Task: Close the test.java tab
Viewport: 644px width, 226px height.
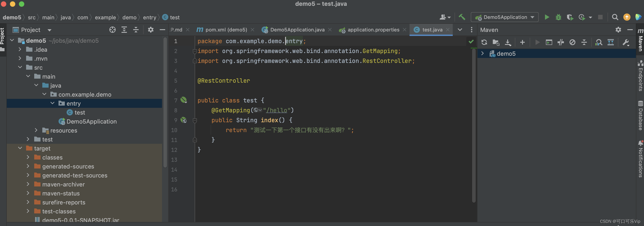Action: pyautogui.click(x=448, y=30)
